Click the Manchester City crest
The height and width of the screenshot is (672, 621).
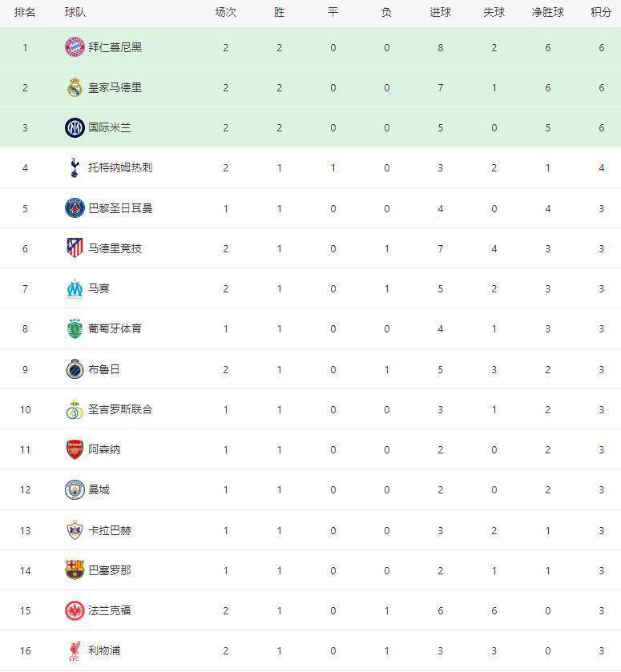[75, 490]
